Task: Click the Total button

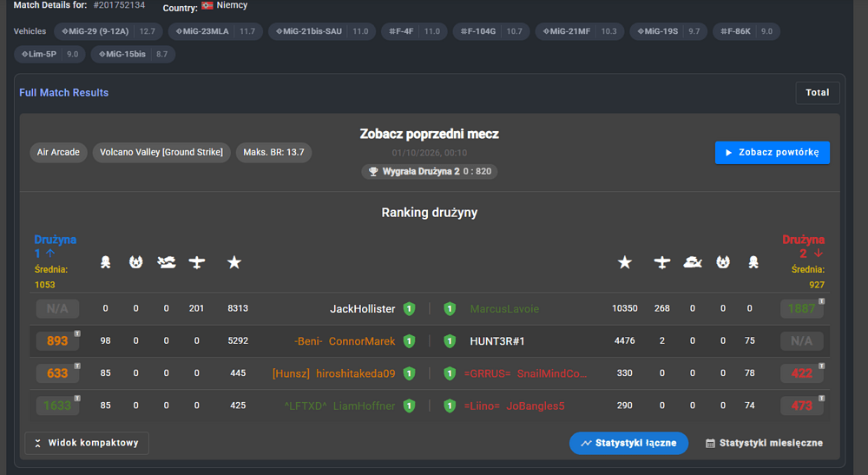Action: (818, 92)
